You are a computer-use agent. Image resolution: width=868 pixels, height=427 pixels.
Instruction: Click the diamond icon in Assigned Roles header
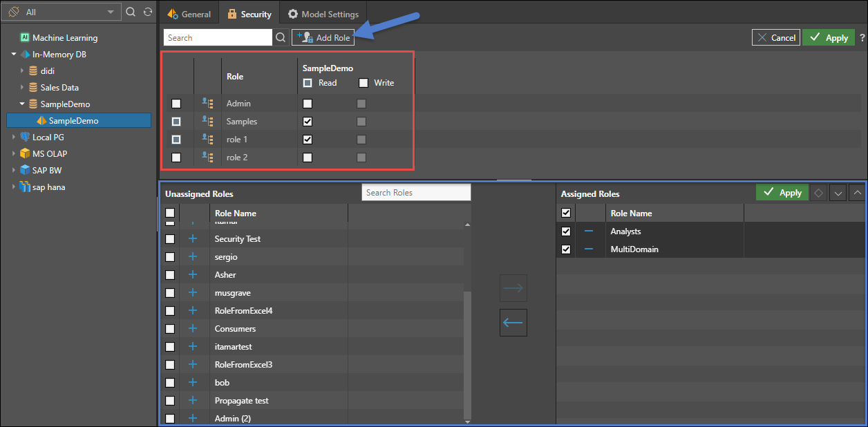point(818,193)
